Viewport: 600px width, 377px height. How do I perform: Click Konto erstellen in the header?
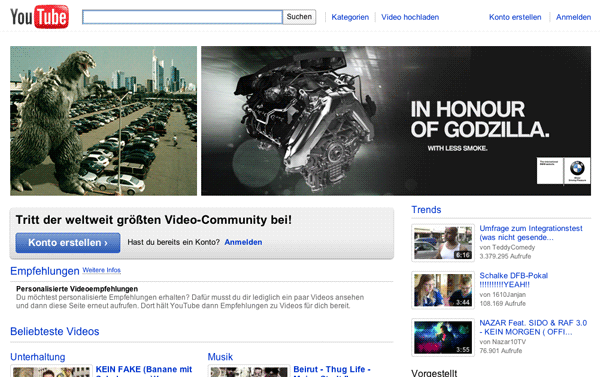pos(515,17)
